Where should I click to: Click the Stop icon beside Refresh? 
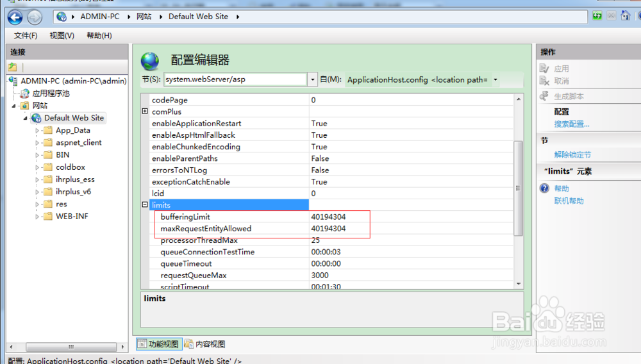coord(611,16)
